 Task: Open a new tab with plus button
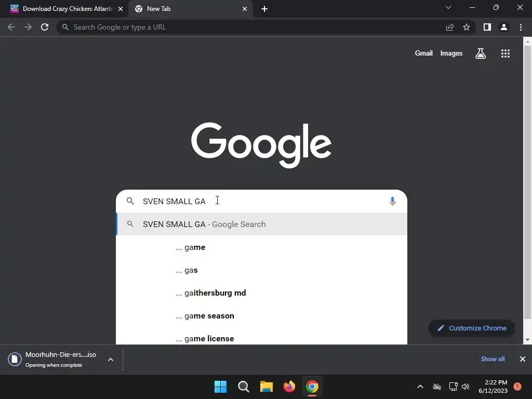point(264,9)
